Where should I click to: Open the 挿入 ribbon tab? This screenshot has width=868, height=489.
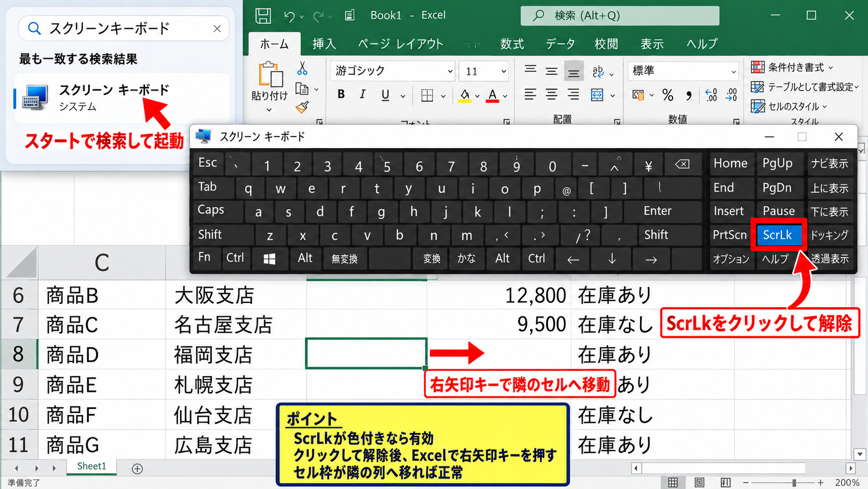click(324, 44)
